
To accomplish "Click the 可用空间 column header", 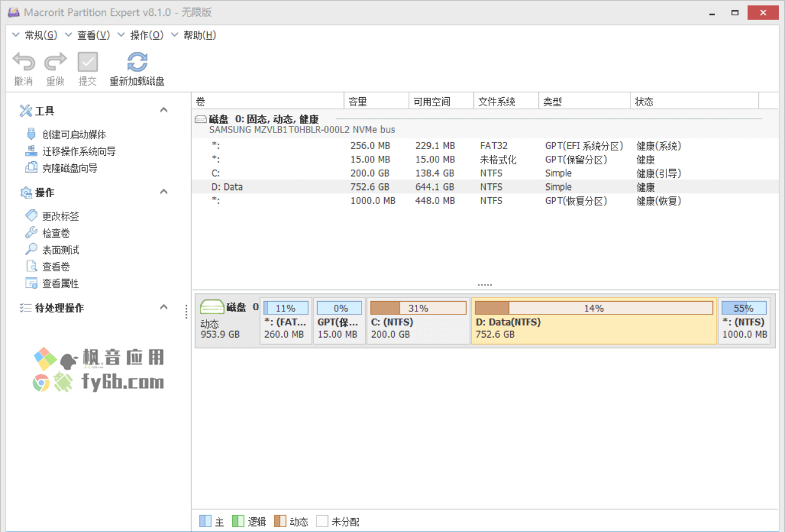I will [x=441, y=101].
